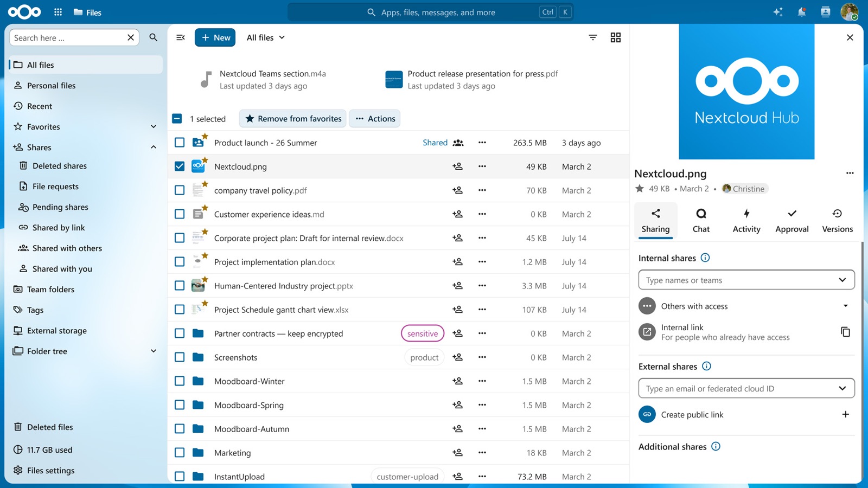
Task: Check the InstantUpload checkbox
Action: [x=180, y=477]
